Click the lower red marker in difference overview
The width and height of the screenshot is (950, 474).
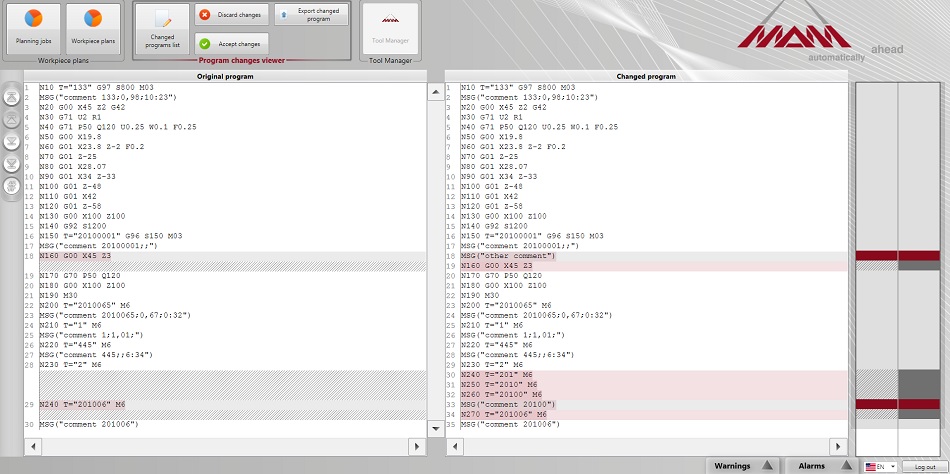[897, 404]
